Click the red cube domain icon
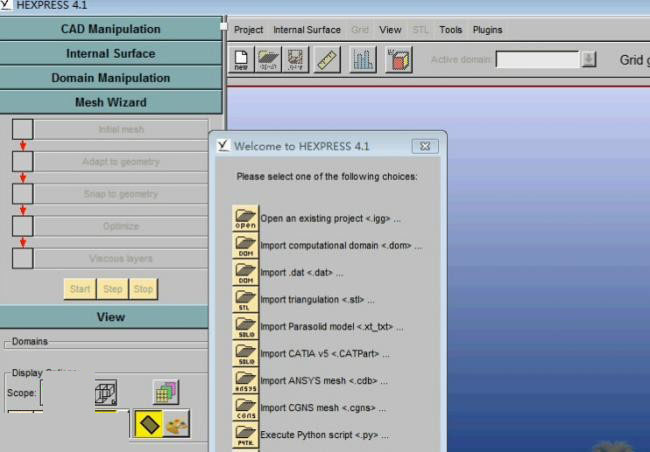The image size is (650, 452). coord(399,59)
